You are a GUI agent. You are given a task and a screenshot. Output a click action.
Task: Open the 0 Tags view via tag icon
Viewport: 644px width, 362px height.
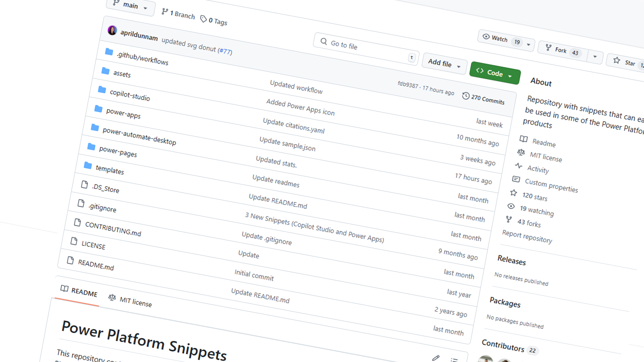(203, 19)
